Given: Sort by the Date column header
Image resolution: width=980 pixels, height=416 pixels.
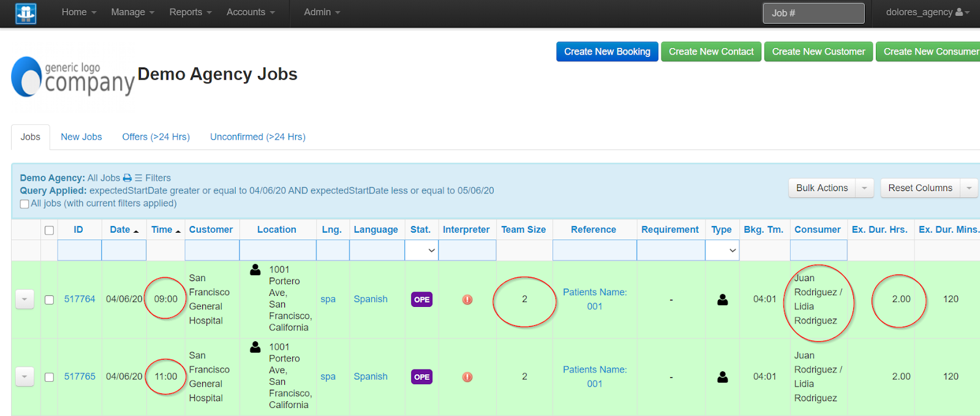Looking at the screenshot, I should pos(120,229).
